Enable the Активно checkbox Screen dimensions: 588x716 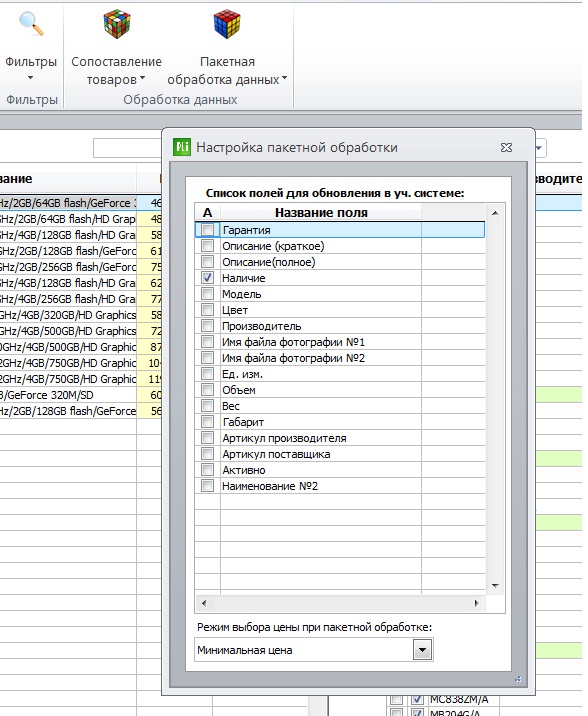207,469
